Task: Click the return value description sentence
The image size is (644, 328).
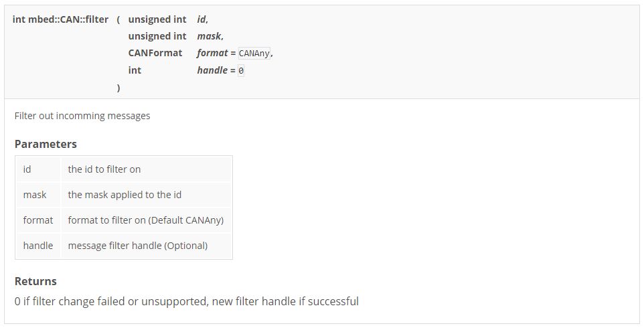Action: [x=187, y=301]
